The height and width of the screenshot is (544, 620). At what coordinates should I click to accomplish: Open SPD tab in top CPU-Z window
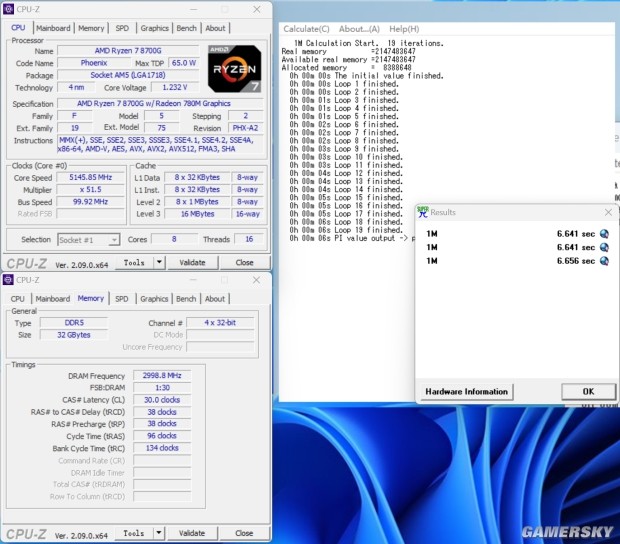coord(122,28)
